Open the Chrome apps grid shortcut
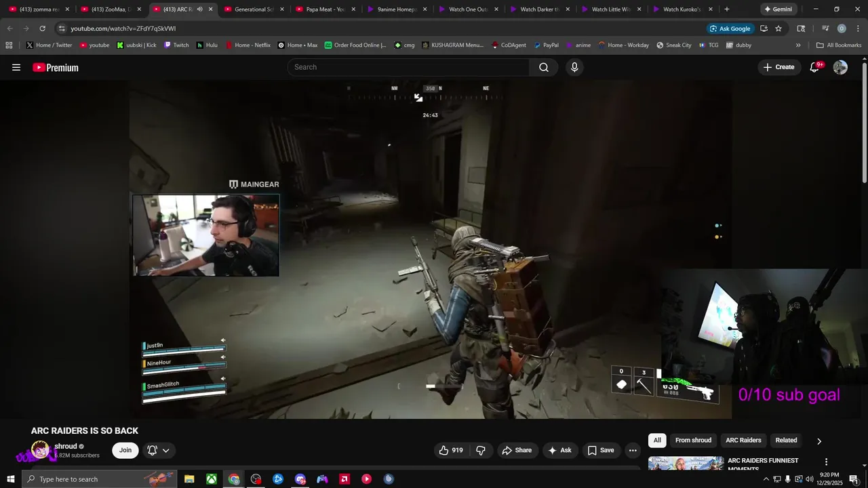Image resolution: width=868 pixels, height=488 pixels. tap(9, 45)
